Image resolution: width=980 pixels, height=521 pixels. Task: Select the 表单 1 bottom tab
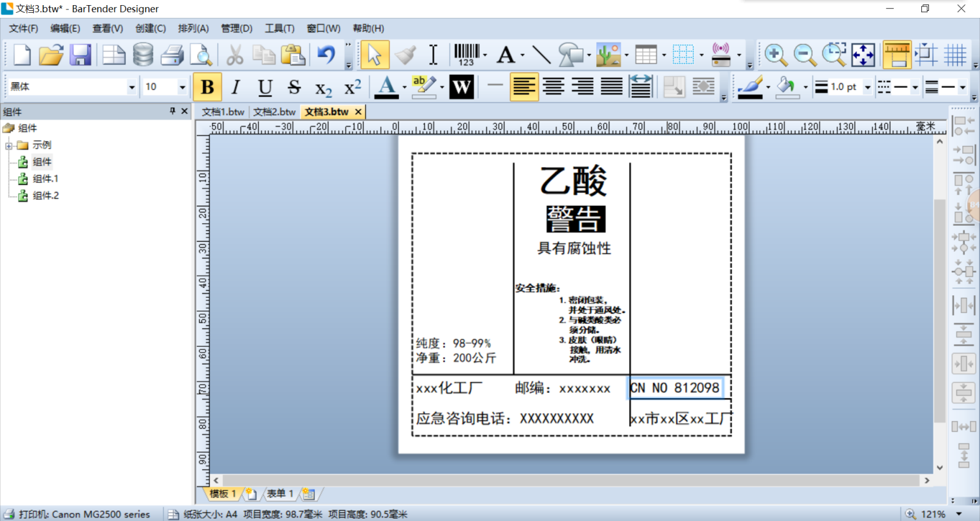(280, 494)
